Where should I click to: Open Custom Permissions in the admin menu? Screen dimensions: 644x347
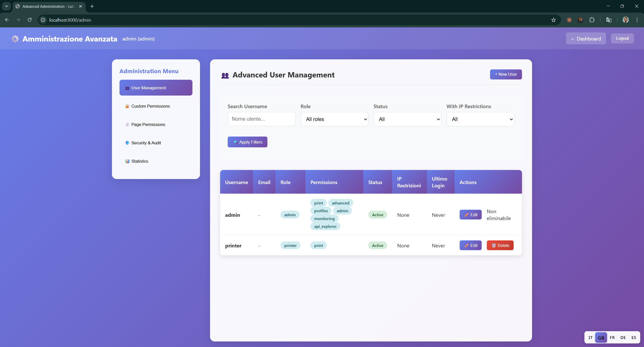pos(156,106)
